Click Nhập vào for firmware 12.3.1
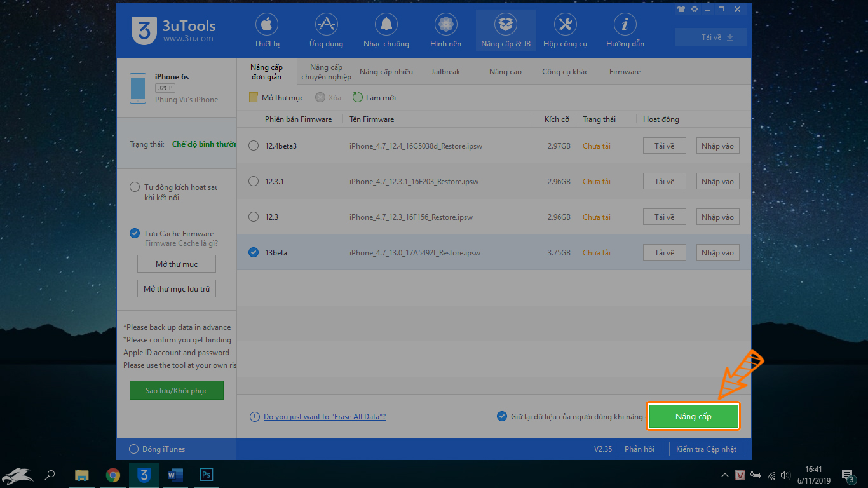This screenshot has height=488, width=868. (717, 182)
